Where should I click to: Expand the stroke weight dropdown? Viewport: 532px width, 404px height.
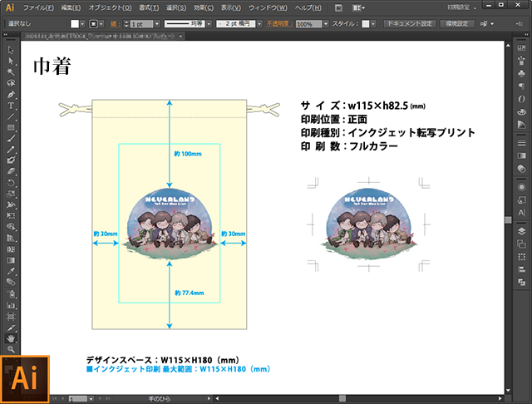(157, 24)
